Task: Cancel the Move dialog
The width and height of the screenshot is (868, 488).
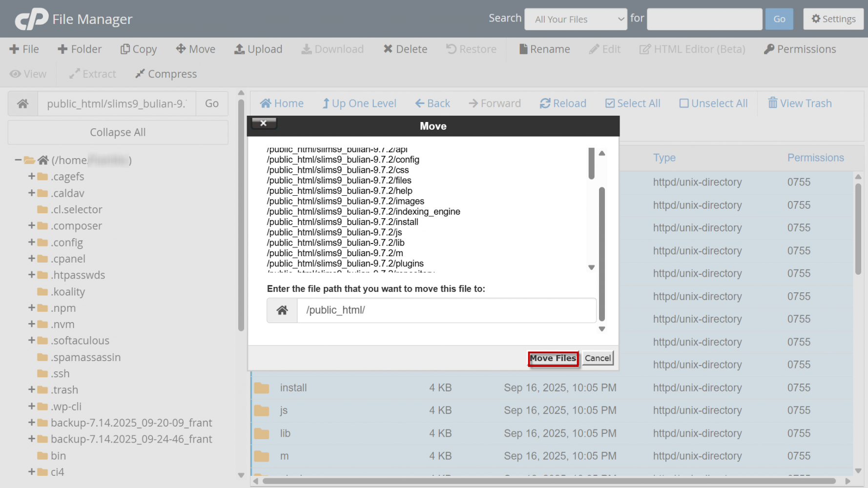Action: (598, 358)
